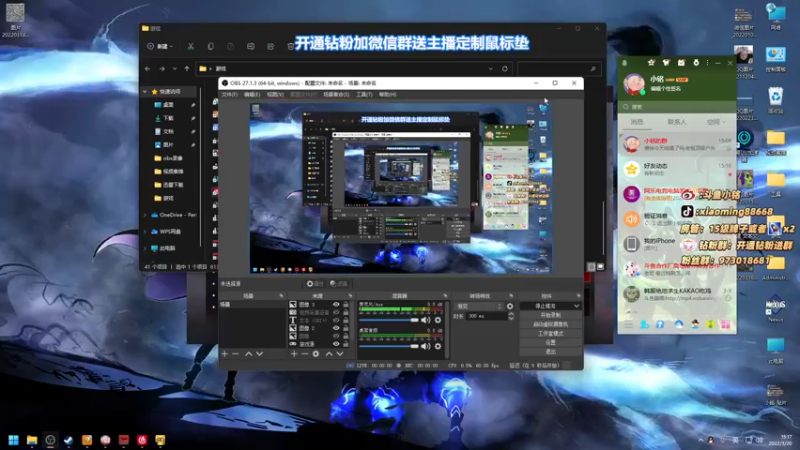Image resolution: width=800 pixels, height=450 pixels.
Task: Click the Start Recording button in OBS
Action: 551,315
